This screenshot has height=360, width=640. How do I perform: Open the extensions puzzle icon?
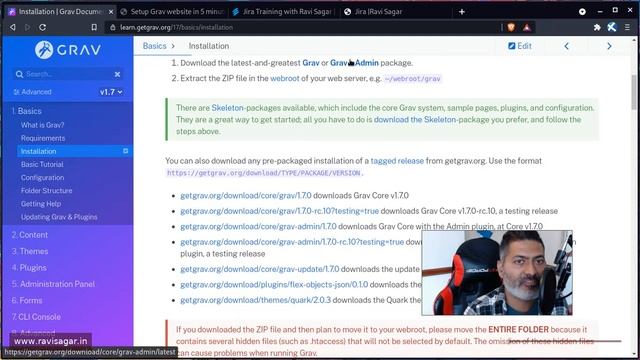tap(597, 27)
